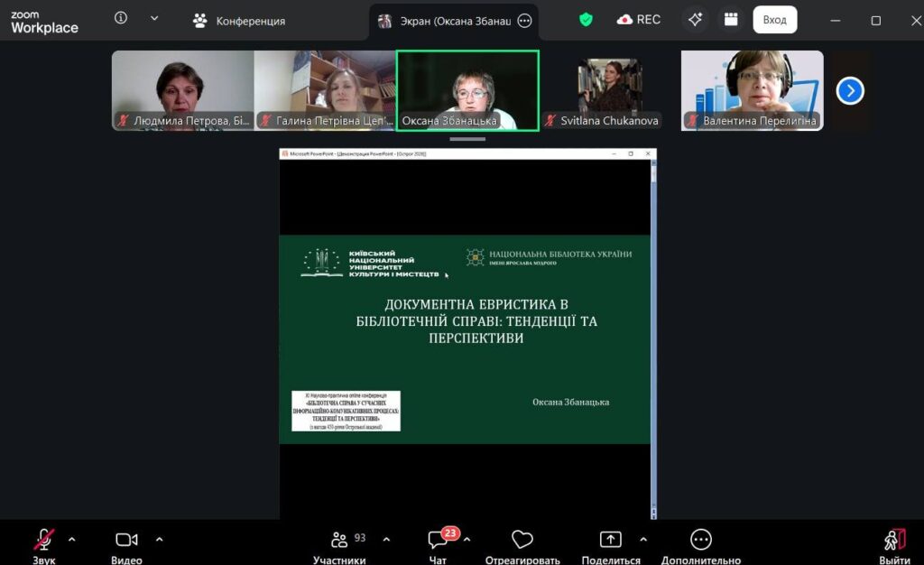The width and height of the screenshot is (924, 565).
Task: Expand participants options arrow
Action: (x=386, y=539)
